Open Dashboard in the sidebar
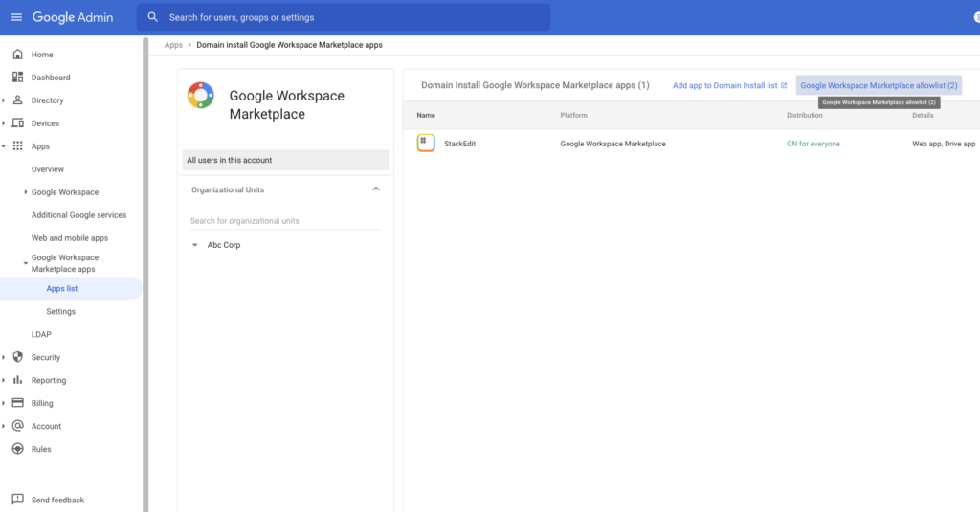This screenshot has height=512, width=980. [51, 78]
